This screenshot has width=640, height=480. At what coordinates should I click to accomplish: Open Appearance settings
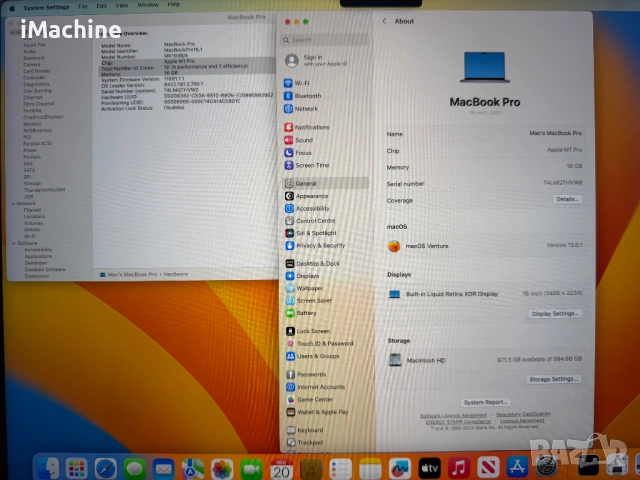[x=307, y=196]
